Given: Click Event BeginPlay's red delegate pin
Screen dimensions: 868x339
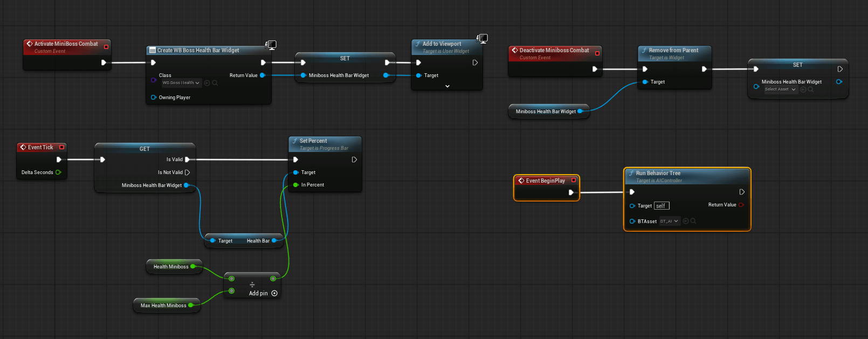Looking at the screenshot, I should 574,181.
